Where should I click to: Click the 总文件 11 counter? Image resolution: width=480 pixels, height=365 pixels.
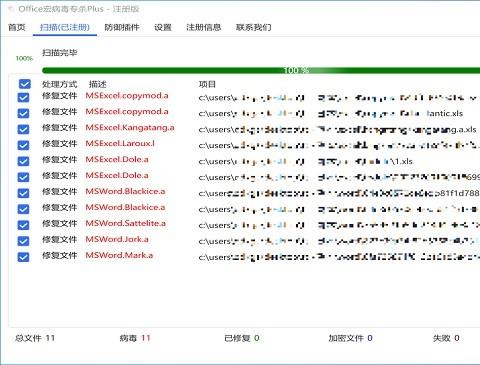(35, 338)
